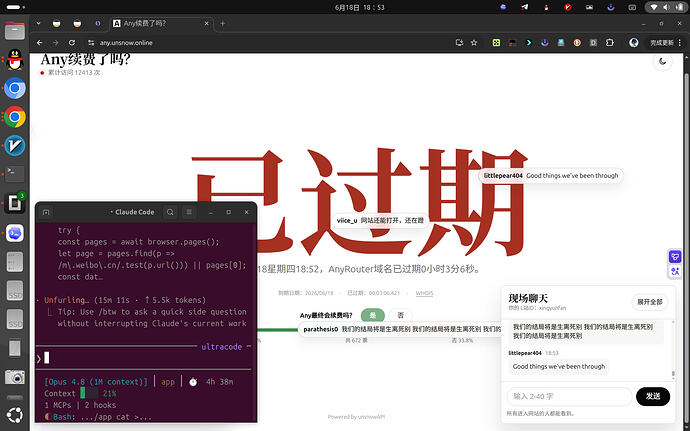The height and width of the screenshot is (431, 690).
Task: Reload the any.unsnow.online page
Action: tap(72, 43)
